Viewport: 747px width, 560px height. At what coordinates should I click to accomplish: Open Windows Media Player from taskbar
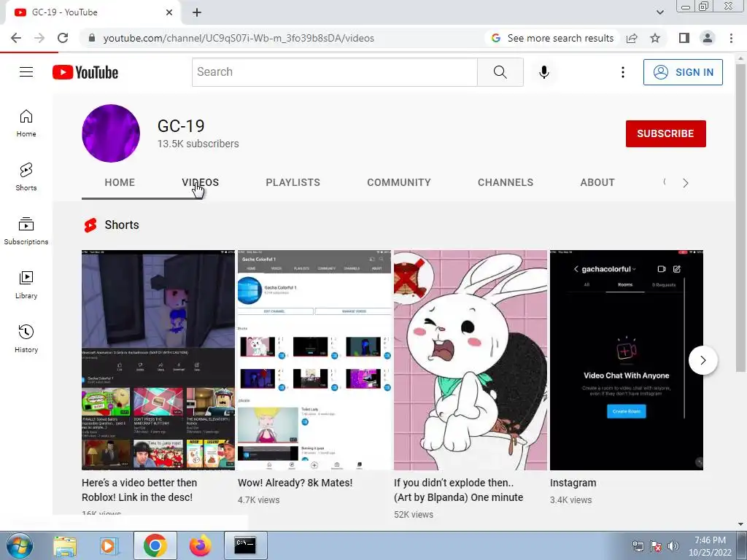(108, 545)
